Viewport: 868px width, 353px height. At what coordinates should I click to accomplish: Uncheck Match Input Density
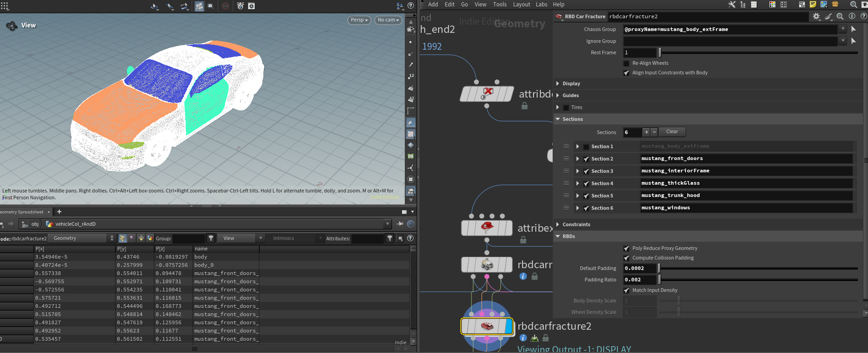[627, 291]
